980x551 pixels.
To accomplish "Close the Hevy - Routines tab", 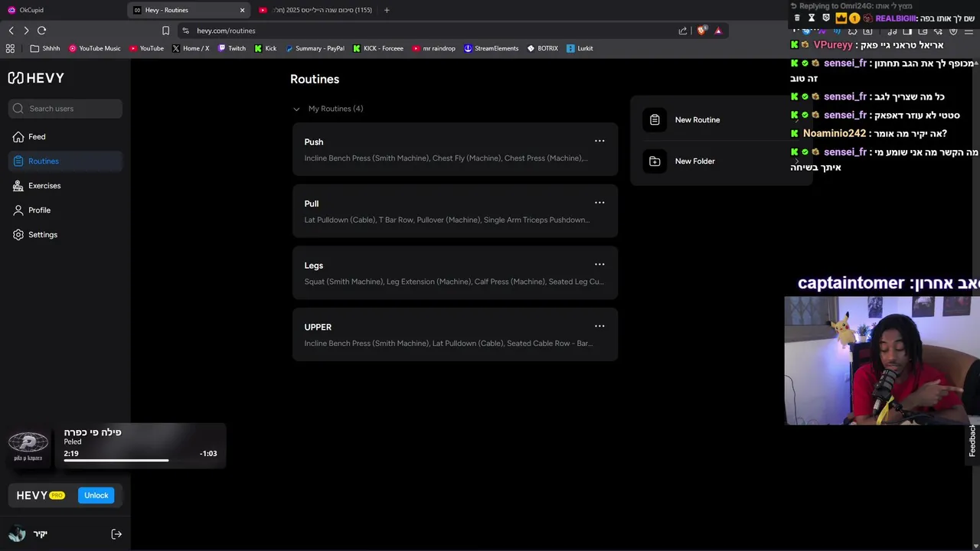I will point(242,10).
